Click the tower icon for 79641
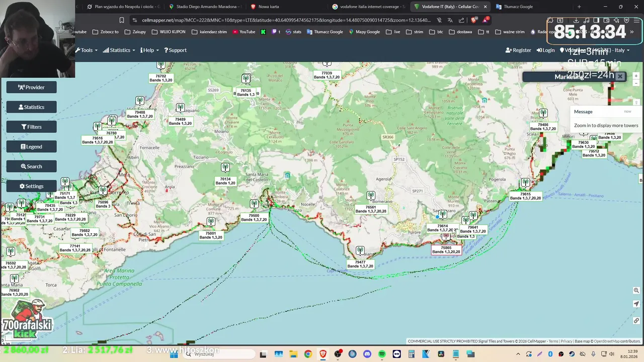This screenshot has width=644, height=362. 473,216
